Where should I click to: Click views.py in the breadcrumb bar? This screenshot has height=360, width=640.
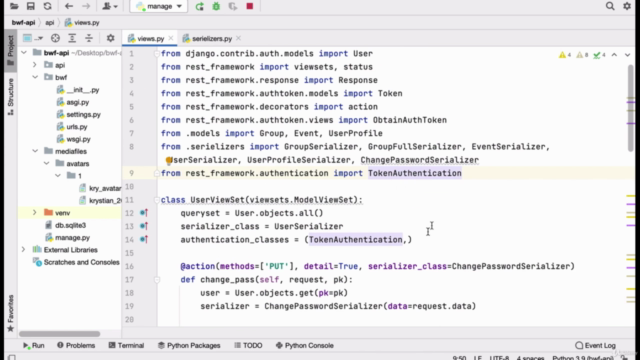82,22
